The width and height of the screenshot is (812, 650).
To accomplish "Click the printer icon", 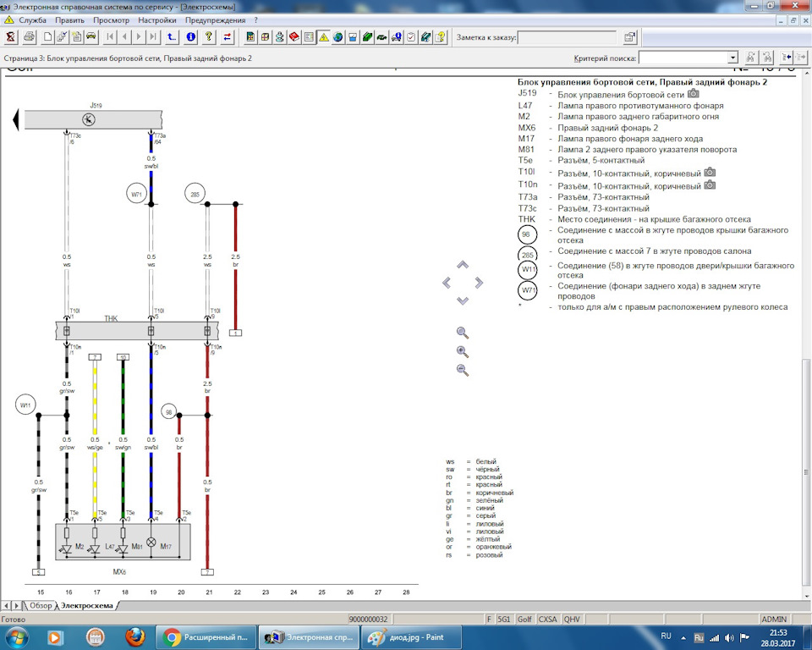I will point(29,36).
